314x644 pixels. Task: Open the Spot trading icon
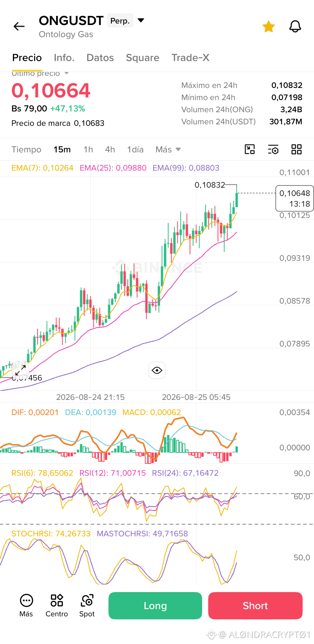[87, 606]
